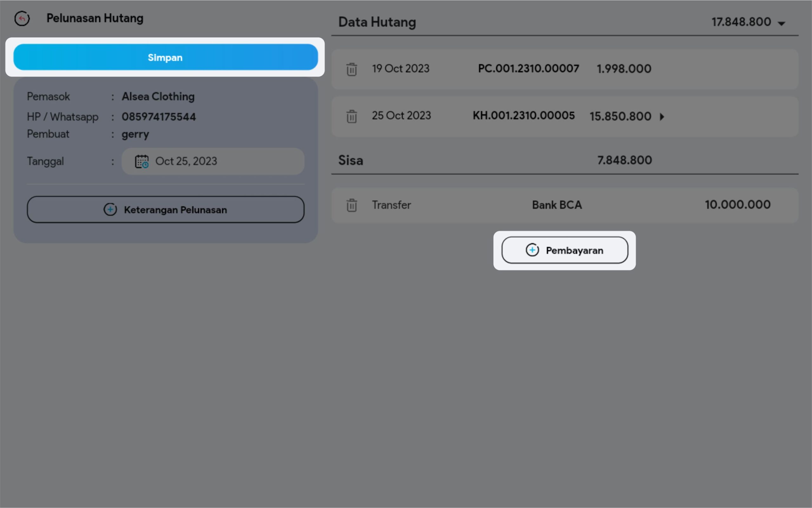812x508 pixels.
Task: Click the calendar icon in Tanggal
Action: (x=142, y=161)
